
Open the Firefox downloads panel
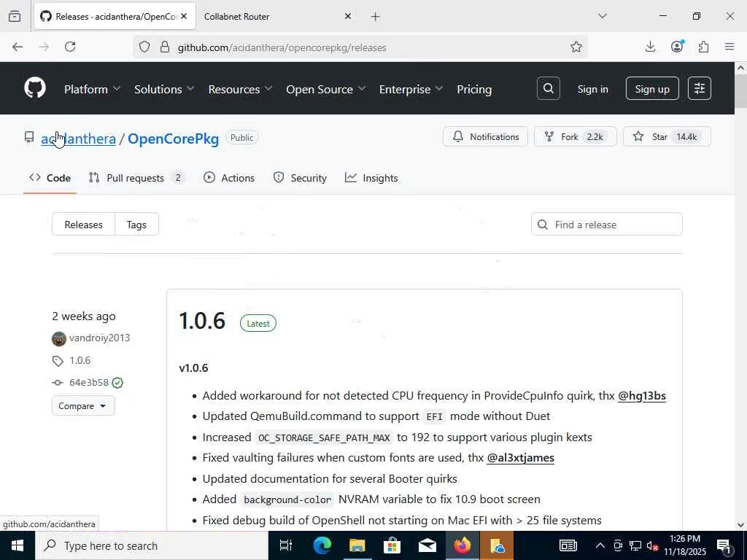click(650, 47)
